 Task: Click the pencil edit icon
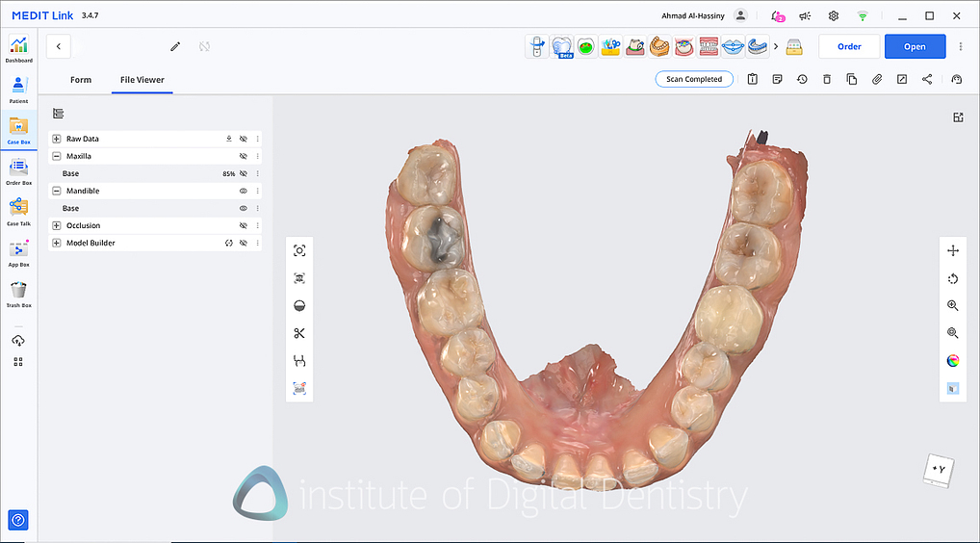(x=175, y=46)
